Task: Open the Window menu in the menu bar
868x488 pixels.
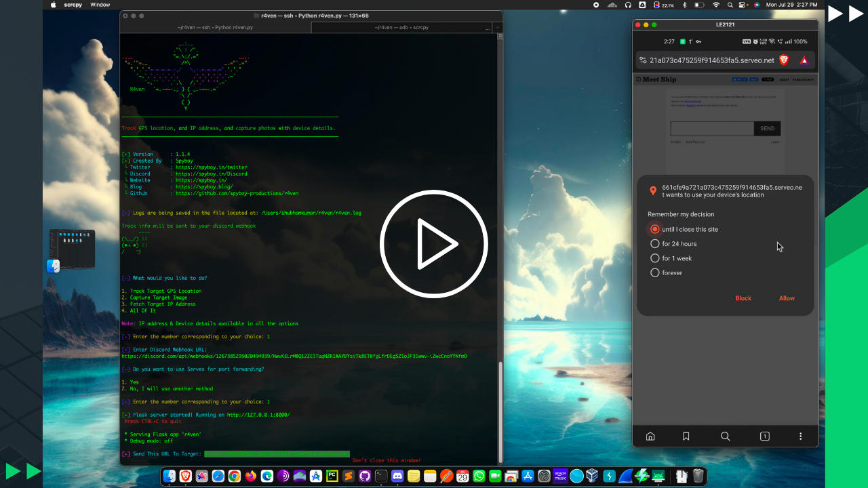Action: (100, 5)
